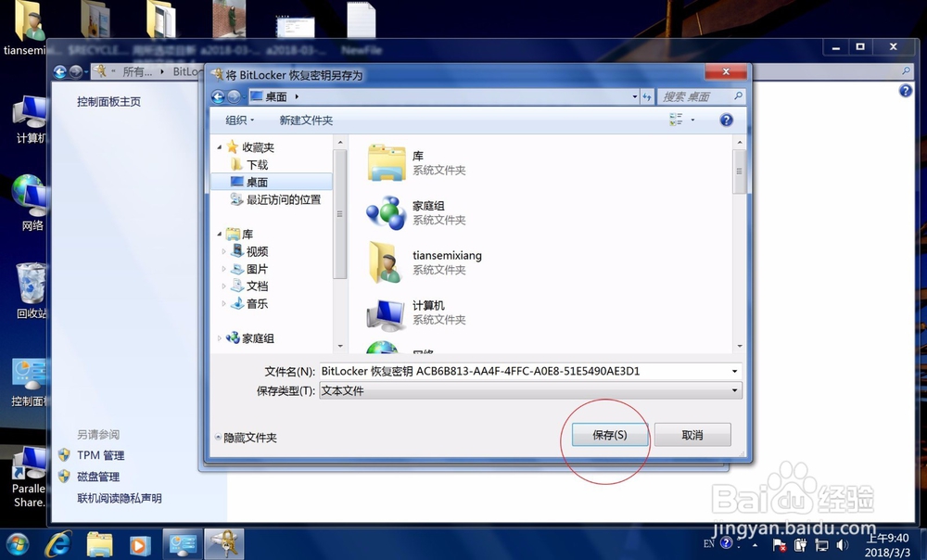Click the volume speaker tray icon

coord(843,544)
